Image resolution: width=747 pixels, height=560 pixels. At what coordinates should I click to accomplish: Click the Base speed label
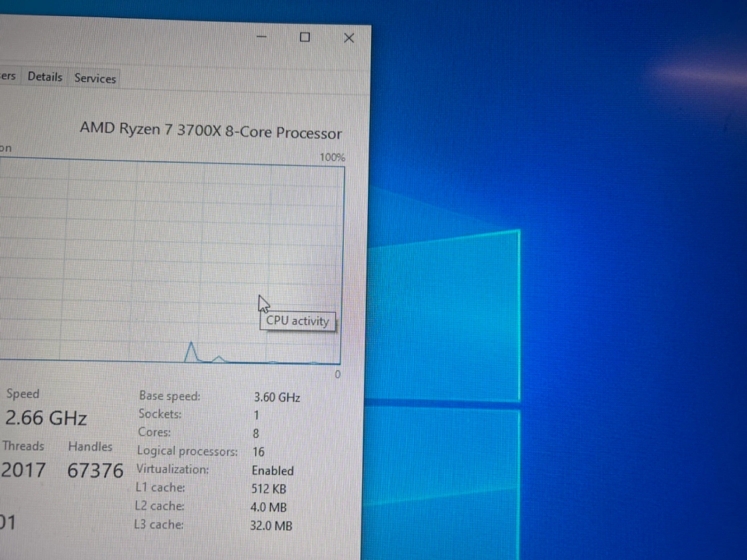pyautogui.click(x=170, y=396)
